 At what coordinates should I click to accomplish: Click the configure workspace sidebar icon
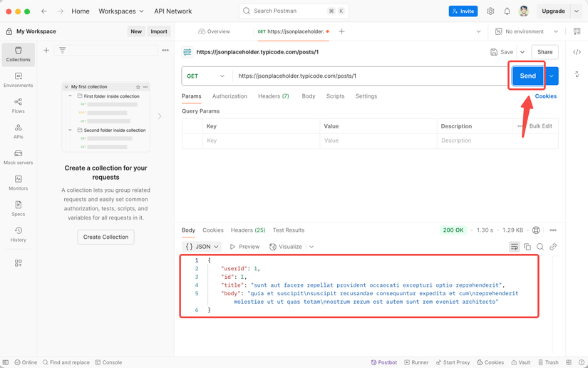pyautogui.click(x=18, y=263)
